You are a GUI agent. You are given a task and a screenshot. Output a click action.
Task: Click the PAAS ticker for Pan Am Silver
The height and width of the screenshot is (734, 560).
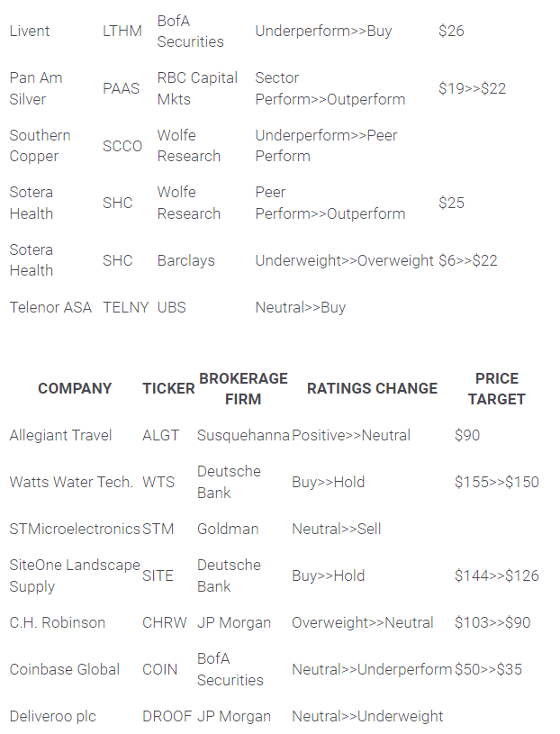(x=122, y=88)
